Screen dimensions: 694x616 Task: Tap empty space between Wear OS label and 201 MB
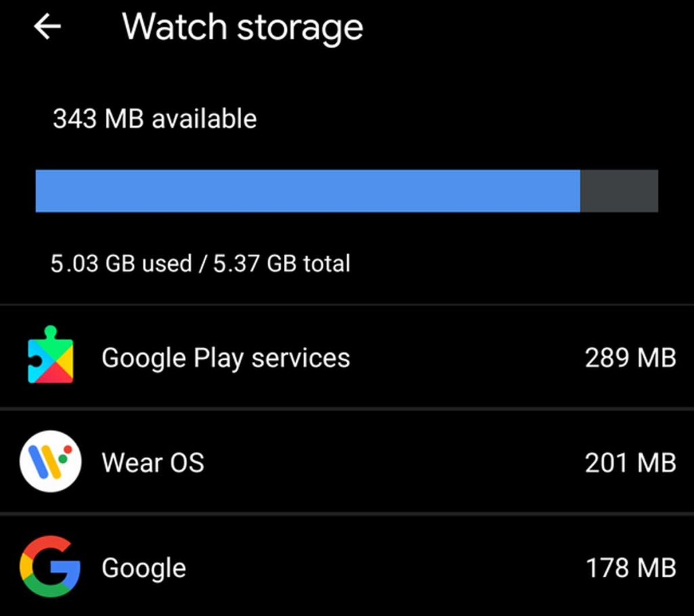coord(393,463)
